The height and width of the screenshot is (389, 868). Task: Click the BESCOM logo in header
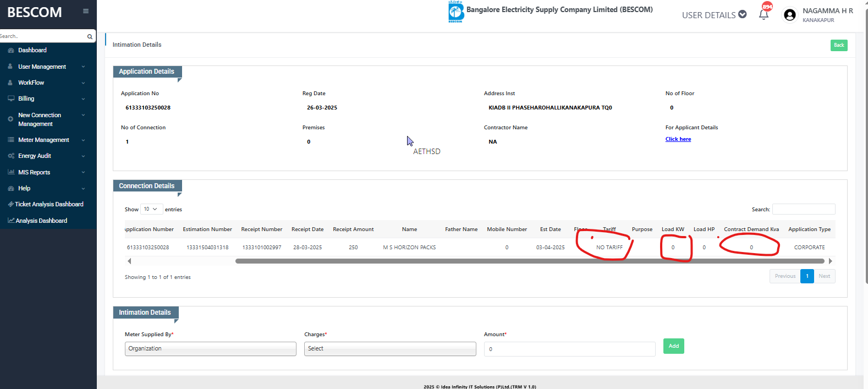pyautogui.click(x=456, y=12)
